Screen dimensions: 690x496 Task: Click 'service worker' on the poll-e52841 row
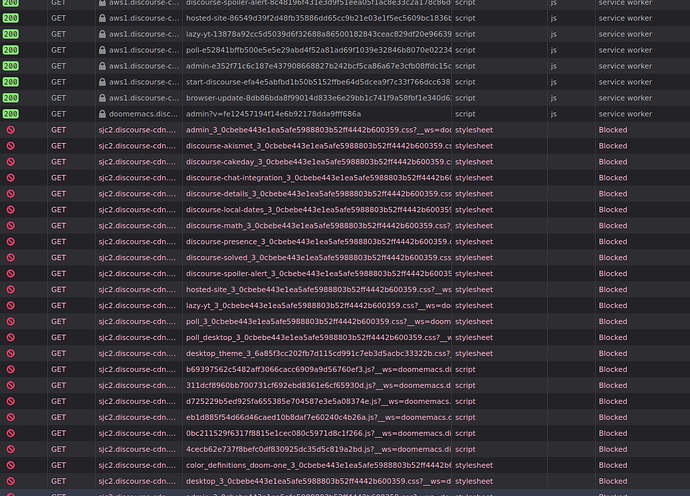[625, 50]
